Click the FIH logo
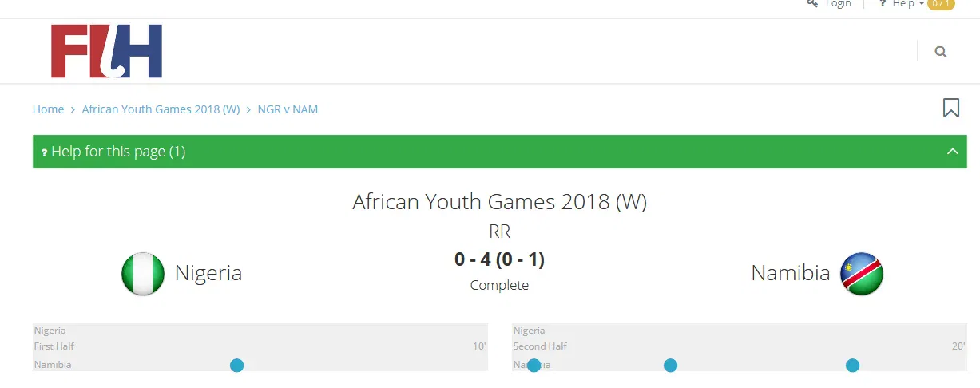Image resolution: width=980 pixels, height=388 pixels. pyautogui.click(x=106, y=51)
